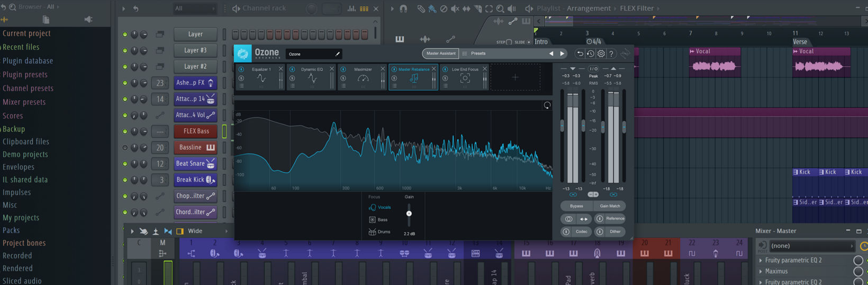
Task: Select the Maximizer module gauge icon
Action: [x=363, y=78]
